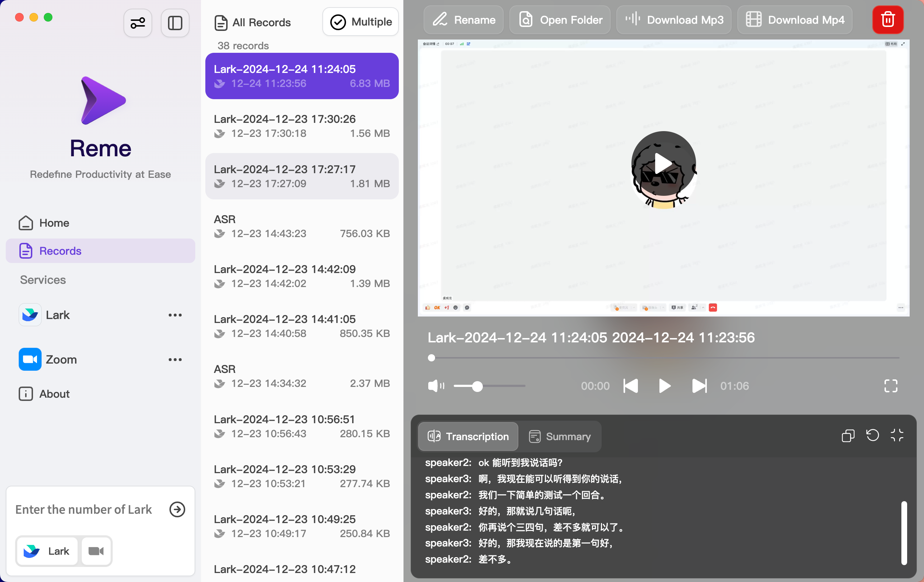The height and width of the screenshot is (582, 924).
Task: Click the red trash delete icon
Action: 887,19
